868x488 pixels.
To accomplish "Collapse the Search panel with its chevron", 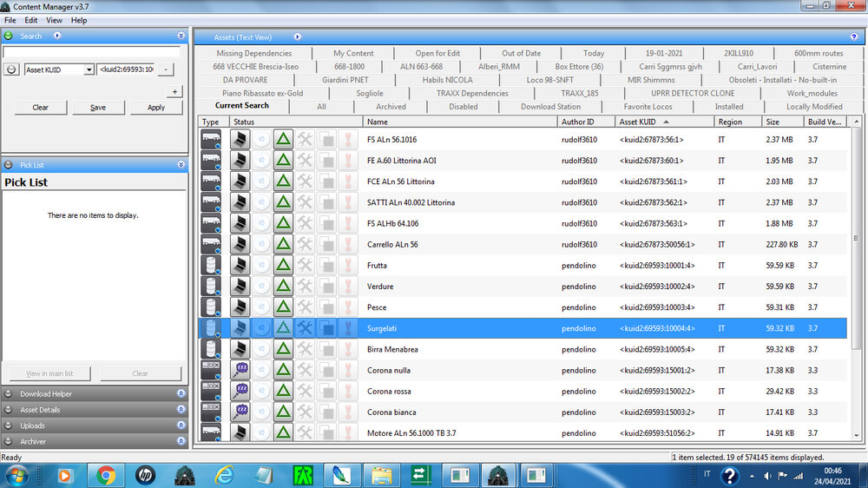I will click(181, 36).
